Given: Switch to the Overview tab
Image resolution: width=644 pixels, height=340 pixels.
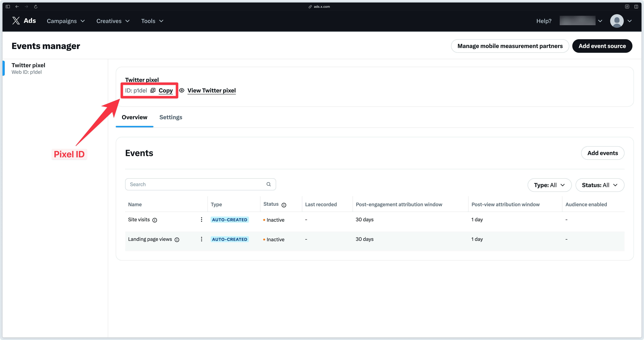Looking at the screenshot, I should [x=134, y=117].
